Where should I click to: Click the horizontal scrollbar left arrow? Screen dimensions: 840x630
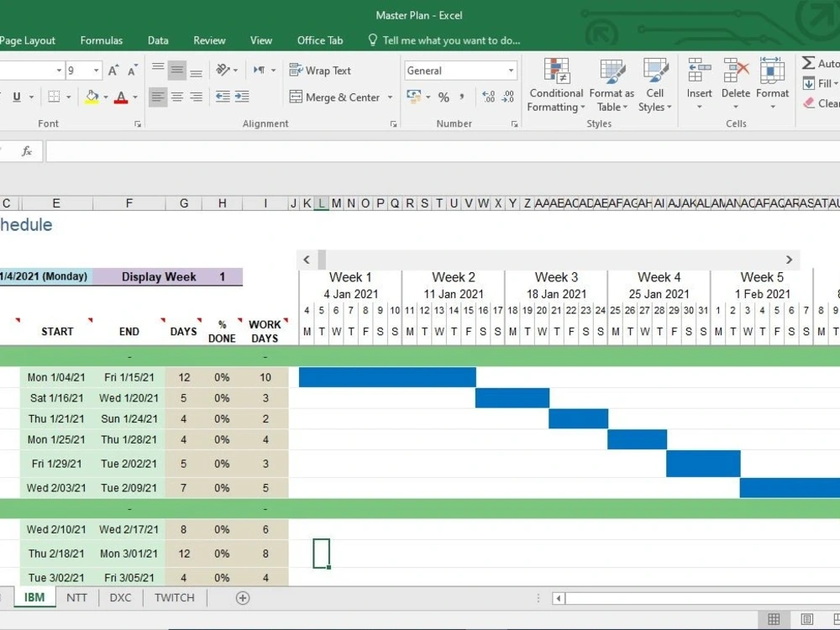click(559, 598)
